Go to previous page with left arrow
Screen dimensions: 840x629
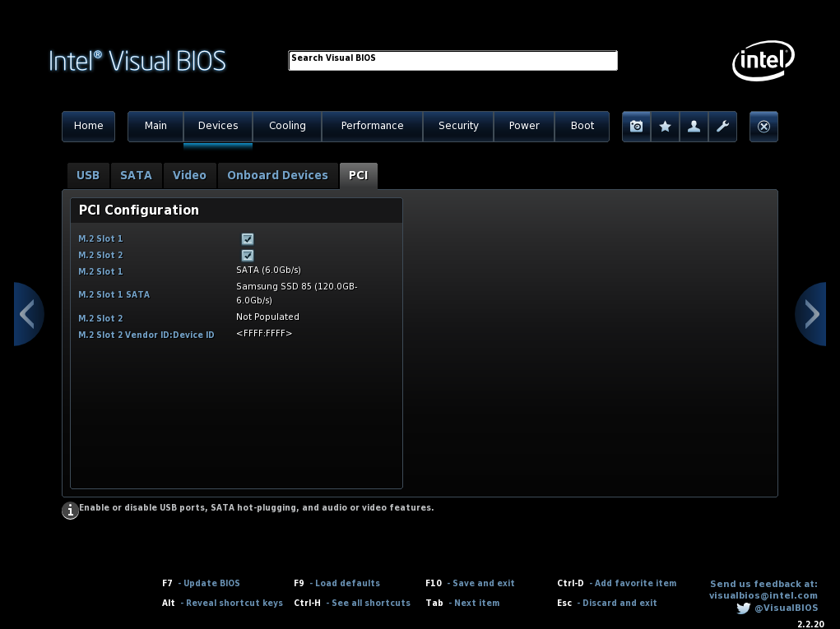(28, 314)
